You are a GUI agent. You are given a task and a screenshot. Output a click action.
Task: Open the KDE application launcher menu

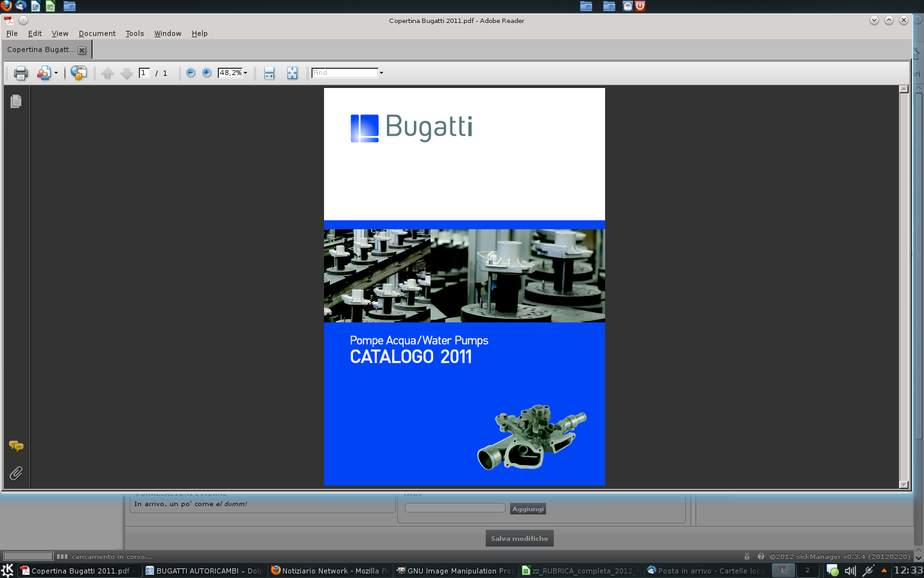[x=8, y=570]
